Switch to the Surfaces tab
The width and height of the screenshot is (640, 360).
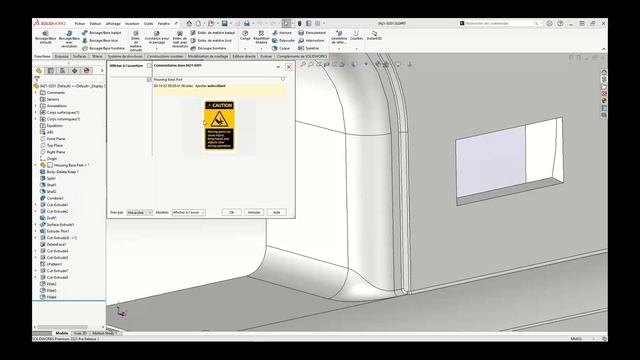pos(80,56)
